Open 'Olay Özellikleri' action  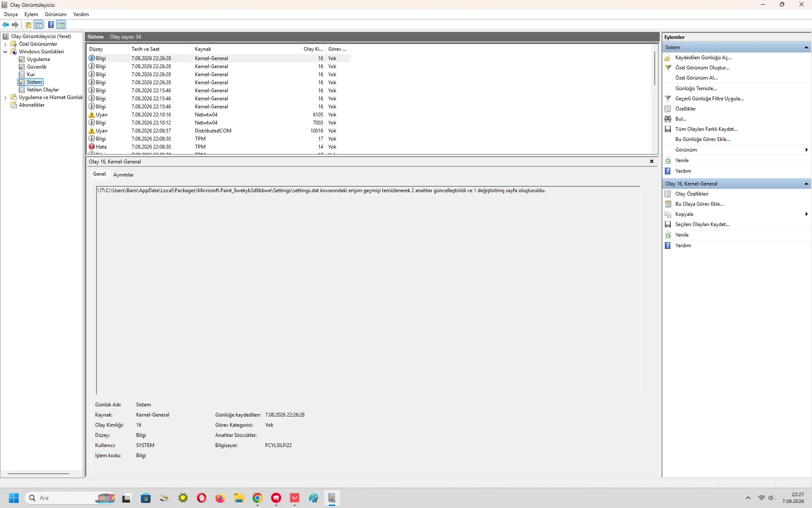pyautogui.click(x=691, y=194)
